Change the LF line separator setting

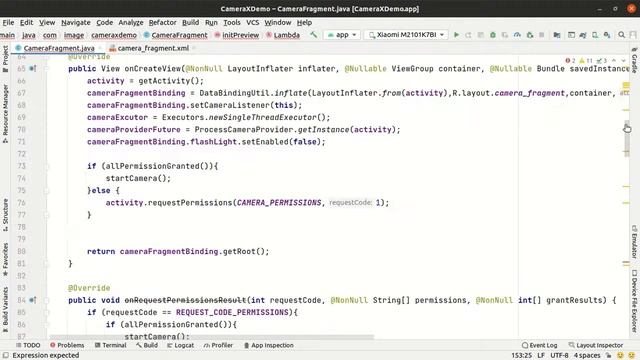[541, 355]
